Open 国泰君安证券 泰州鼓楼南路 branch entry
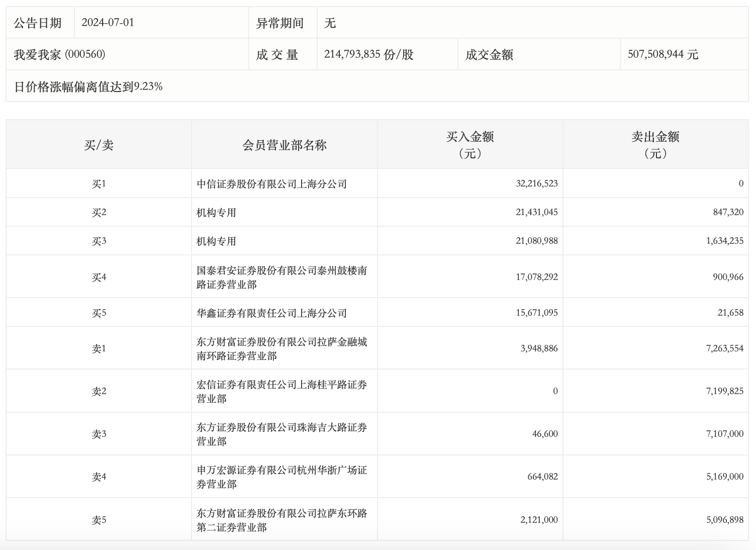 click(281, 278)
